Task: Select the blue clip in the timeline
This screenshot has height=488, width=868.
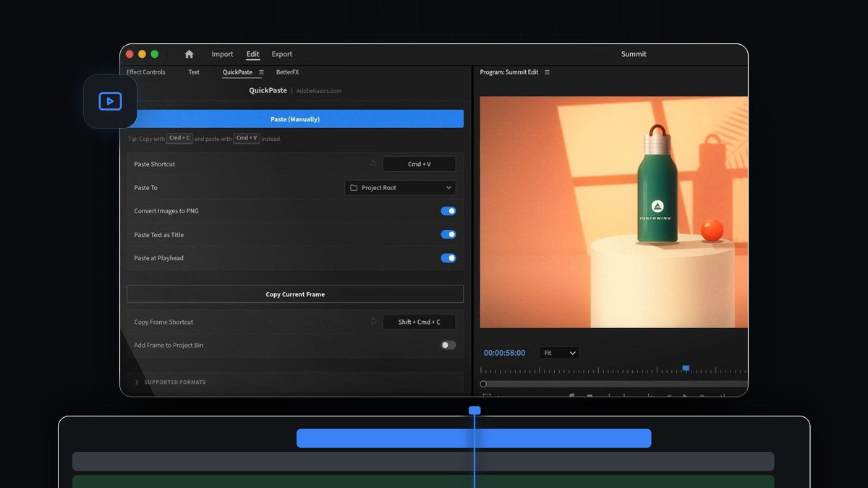Action: (474, 438)
